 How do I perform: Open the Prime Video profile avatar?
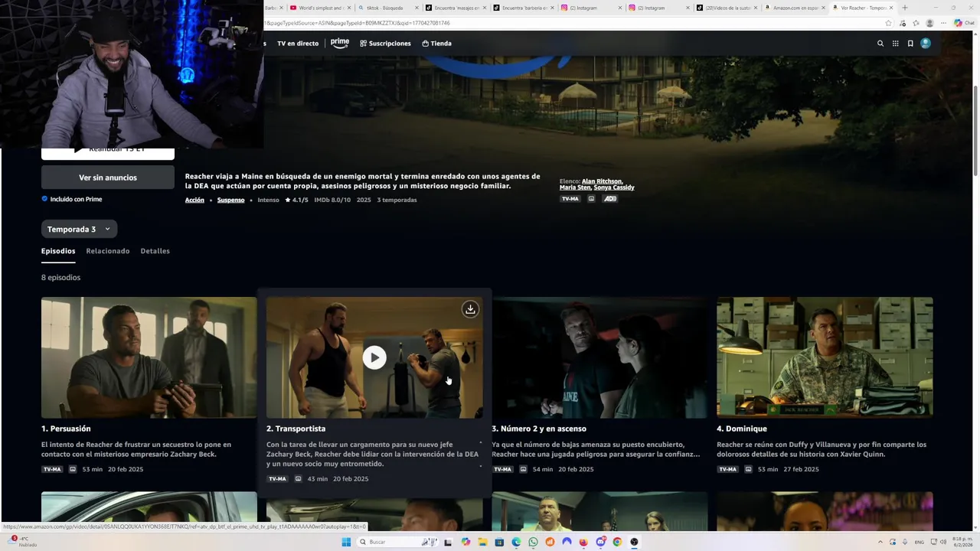coord(926,44)
